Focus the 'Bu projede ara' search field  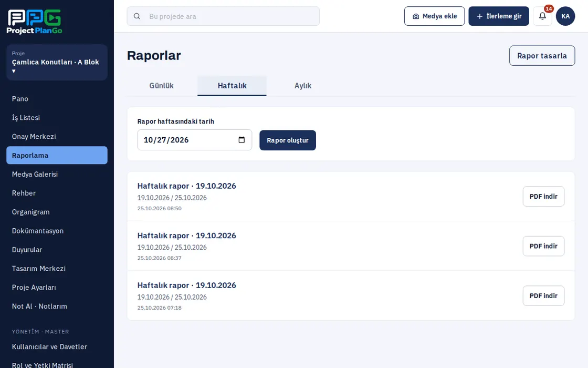(x=223, y=16)
